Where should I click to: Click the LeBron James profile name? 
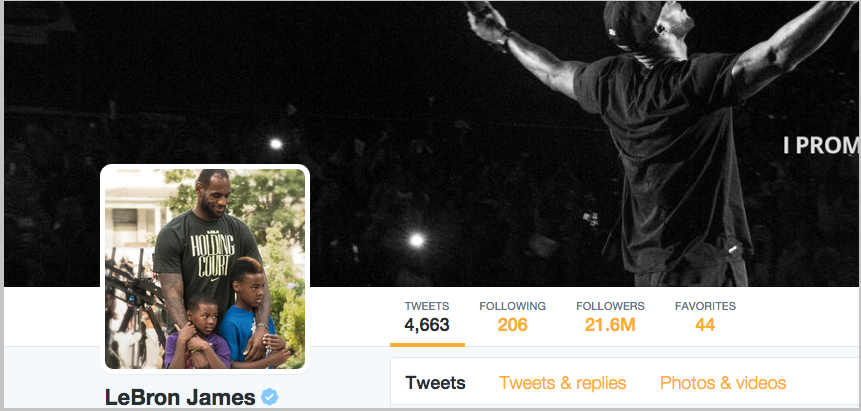coord(180,397)
